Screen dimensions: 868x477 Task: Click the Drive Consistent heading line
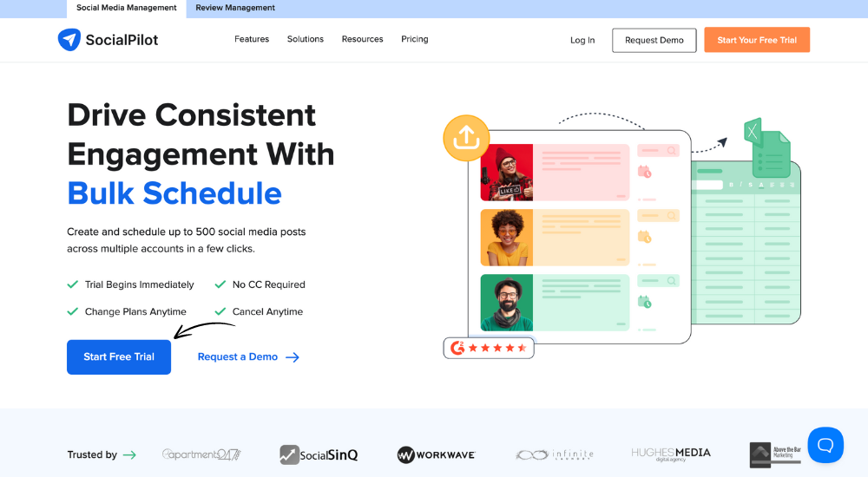tap(191, 115)
